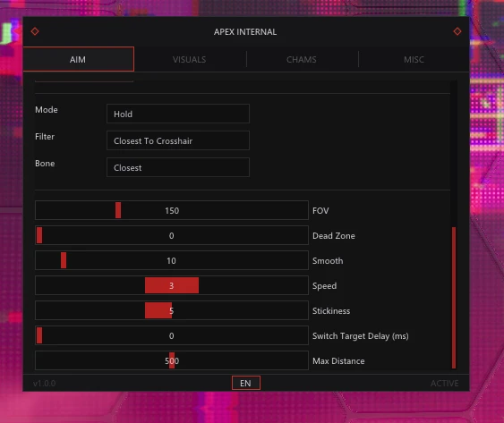Screen dimensions: 504x423
Task: Click the Dead Zone label text
Action: [334, 236]
